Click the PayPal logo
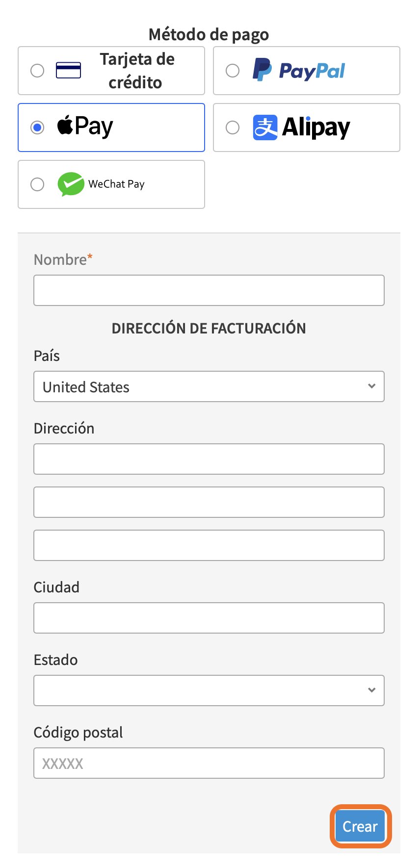Screen dimensions: 420x868 299,70
